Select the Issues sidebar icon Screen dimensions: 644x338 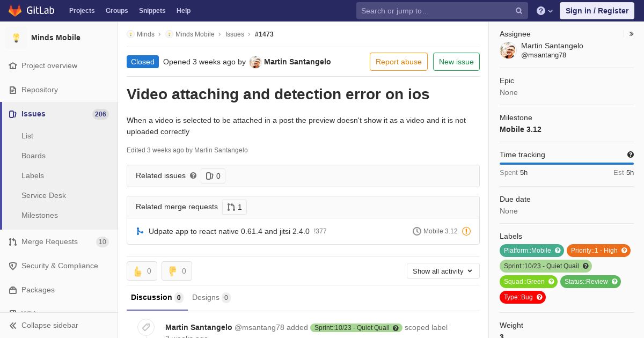pos(13,114)
